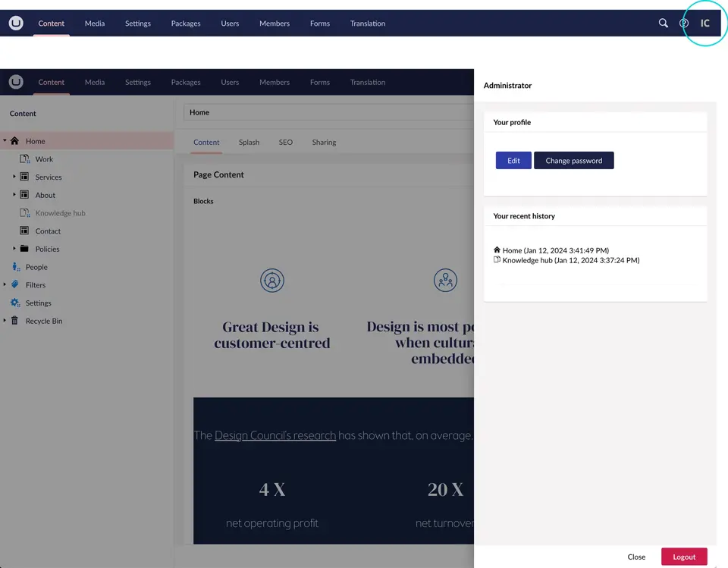Expand the Policies folder node

(x=14, y=249)
